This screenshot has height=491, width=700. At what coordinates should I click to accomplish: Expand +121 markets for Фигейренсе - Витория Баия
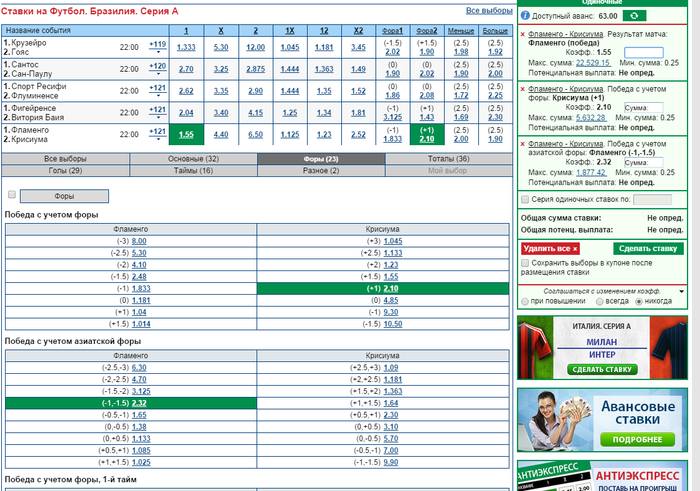pyautogui.click(x=158, y=112)
